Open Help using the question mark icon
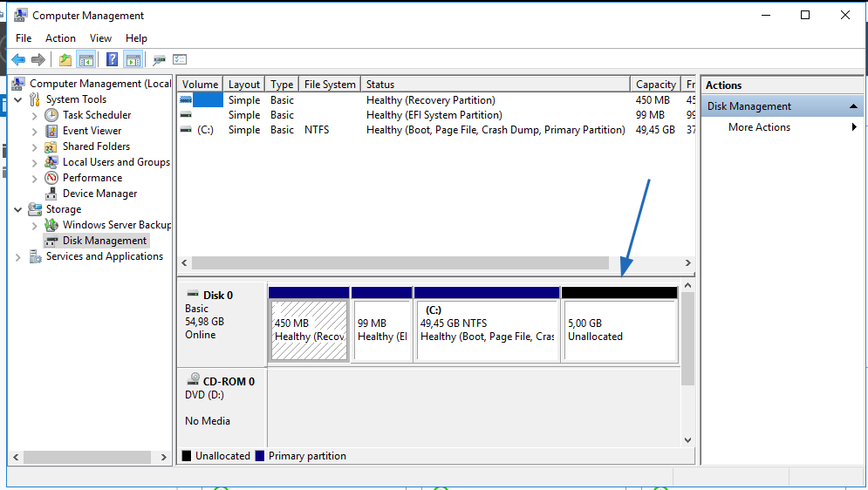Image resolution: width=868 pixels, height=490 pixels. click(112, 59)
